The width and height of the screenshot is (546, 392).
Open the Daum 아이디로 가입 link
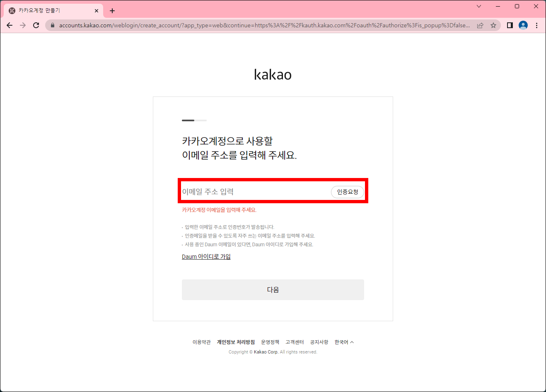click(206, 257)
